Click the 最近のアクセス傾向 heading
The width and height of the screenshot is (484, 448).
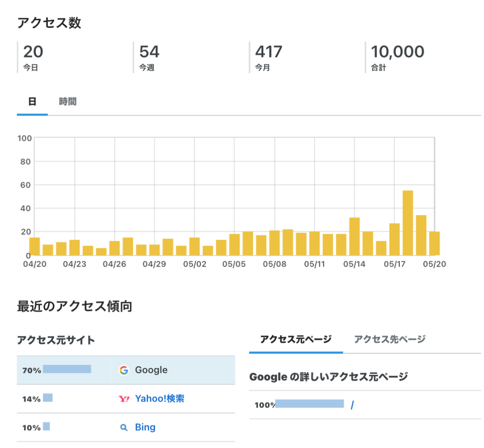pos(74,306)
